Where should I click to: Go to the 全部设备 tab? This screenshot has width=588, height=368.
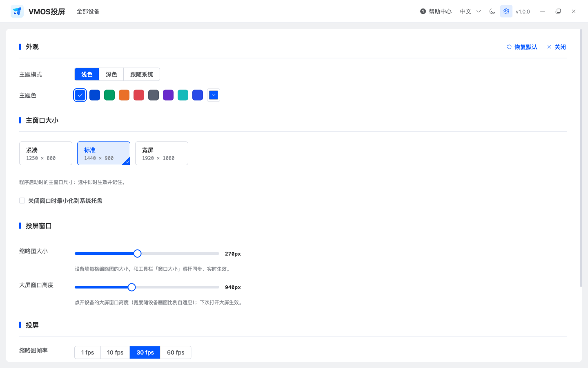click(x=88, y=11)
